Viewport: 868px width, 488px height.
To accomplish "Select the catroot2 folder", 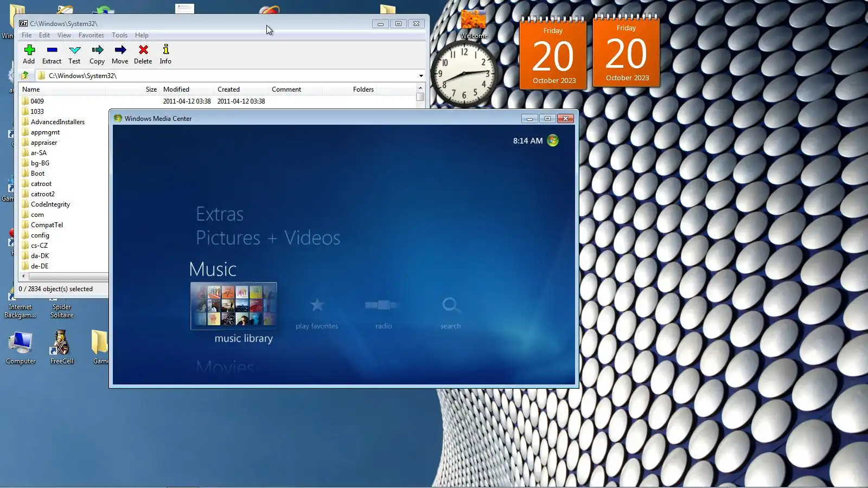I will click(x=43, y=194).
